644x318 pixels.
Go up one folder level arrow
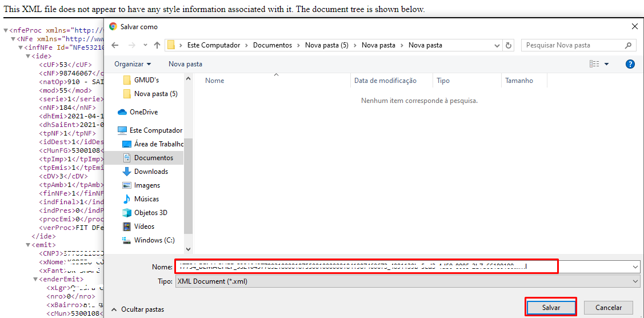(157, 45)
